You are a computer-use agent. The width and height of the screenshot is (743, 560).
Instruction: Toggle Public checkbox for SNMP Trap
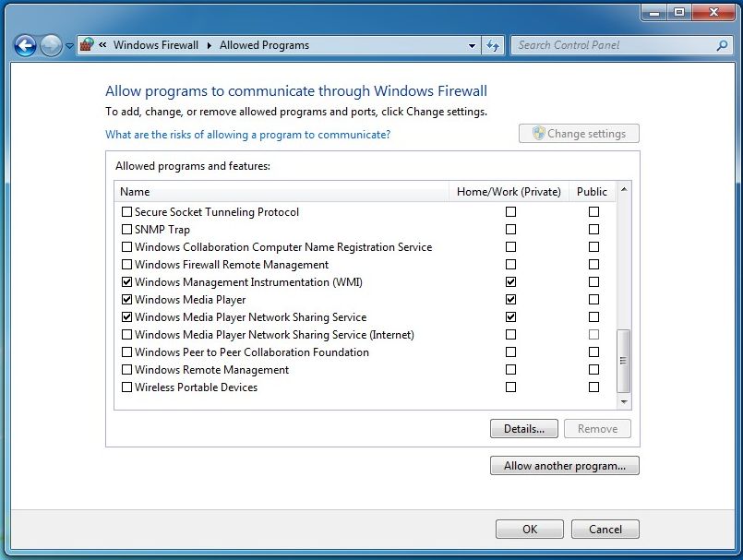[593, 230]
